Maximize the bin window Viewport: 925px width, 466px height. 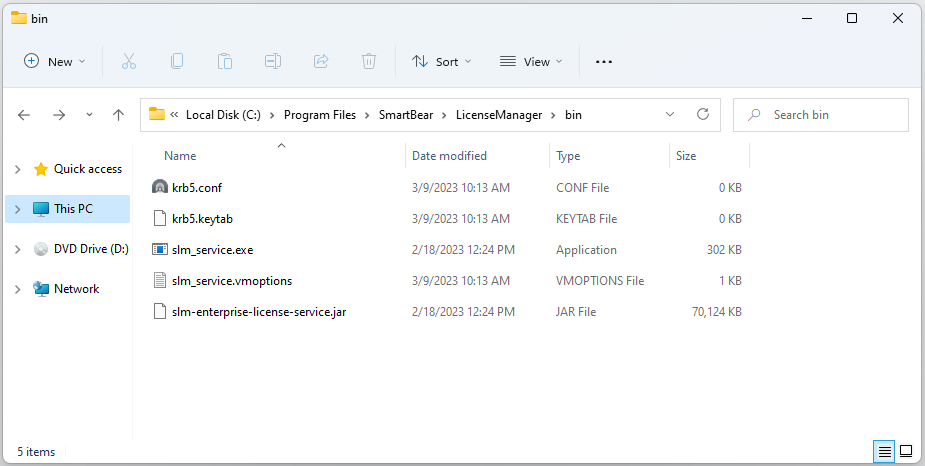[852, 18]
